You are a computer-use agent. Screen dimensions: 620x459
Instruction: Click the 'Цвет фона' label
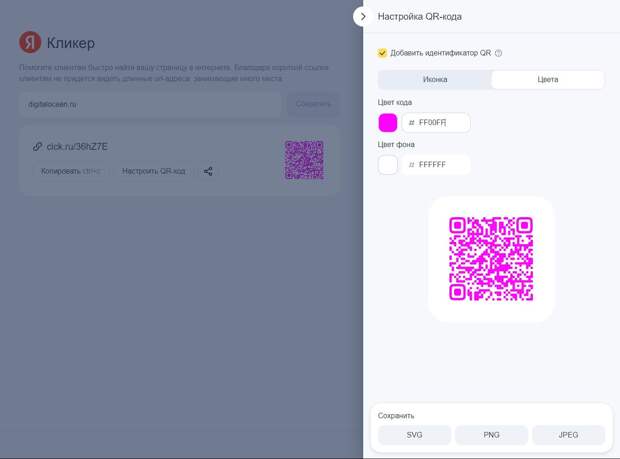(396, 145)
